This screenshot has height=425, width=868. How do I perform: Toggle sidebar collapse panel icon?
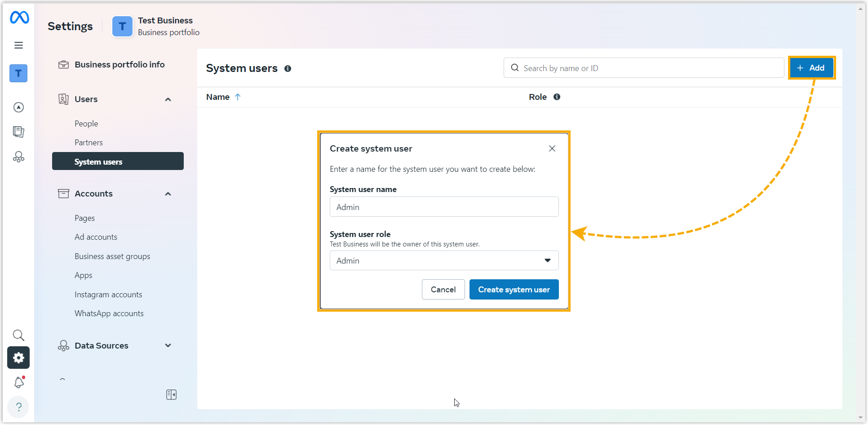click(171, 395)
